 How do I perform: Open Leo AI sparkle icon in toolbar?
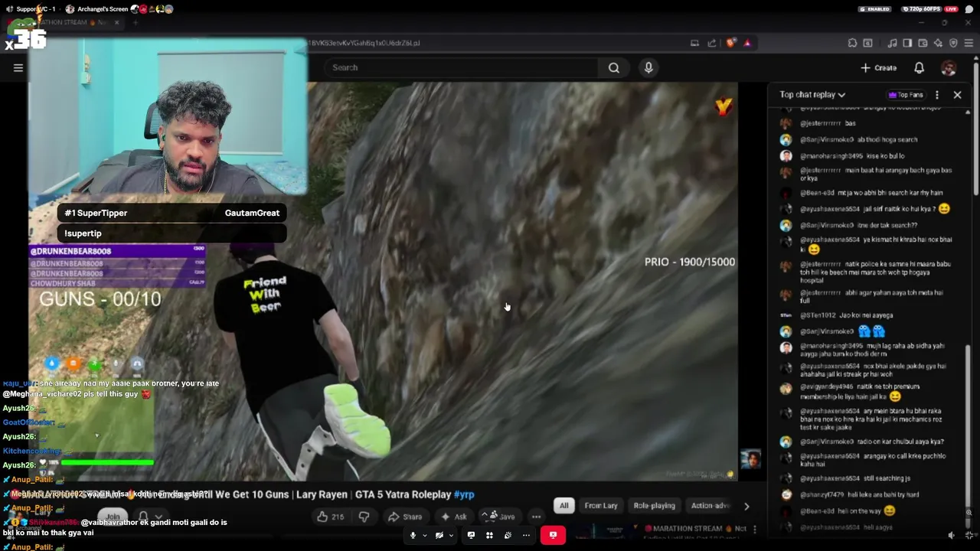938,43
